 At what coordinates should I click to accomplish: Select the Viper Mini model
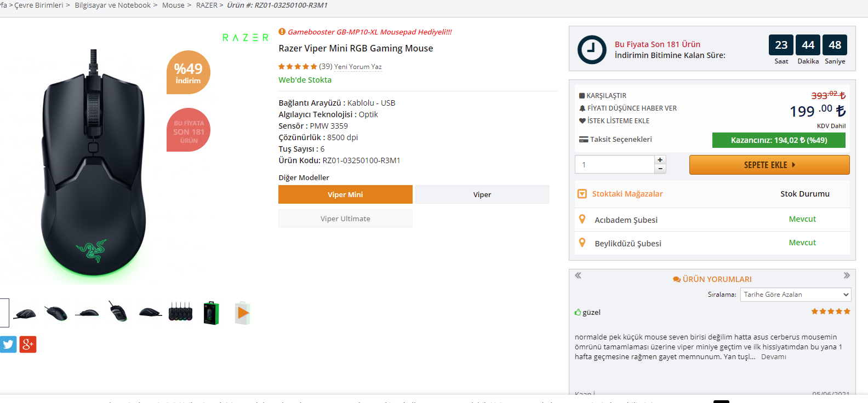click(345, 194)
